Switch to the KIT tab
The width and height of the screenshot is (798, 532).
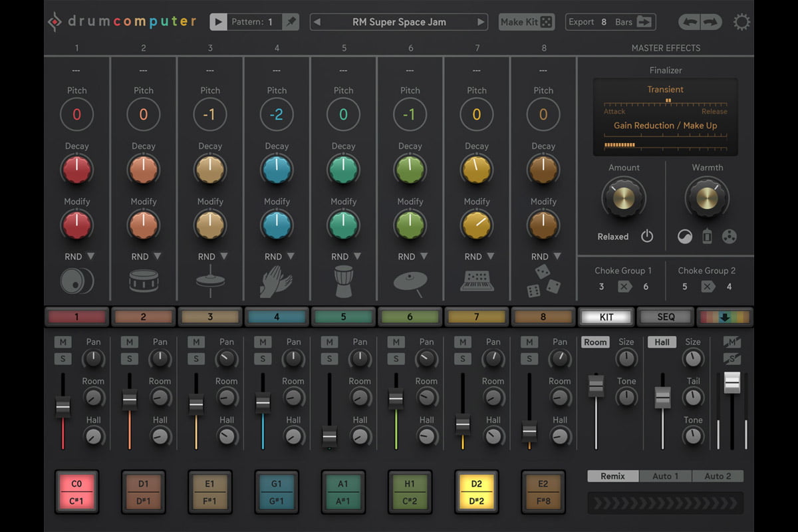point(606,317)
